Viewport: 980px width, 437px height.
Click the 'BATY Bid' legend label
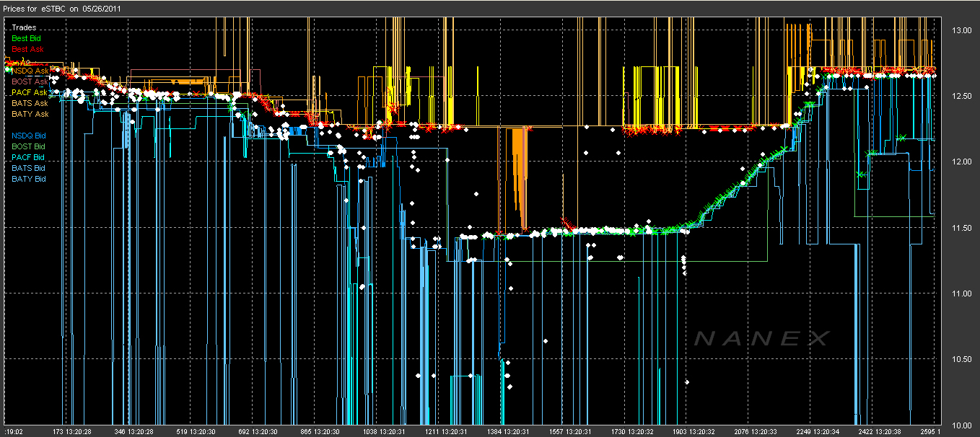coord(28,178)
